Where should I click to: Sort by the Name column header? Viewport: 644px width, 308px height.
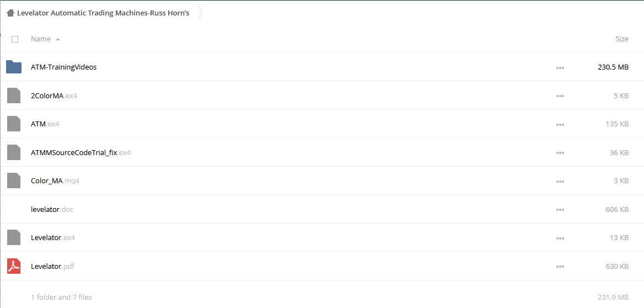click(41, 39)
